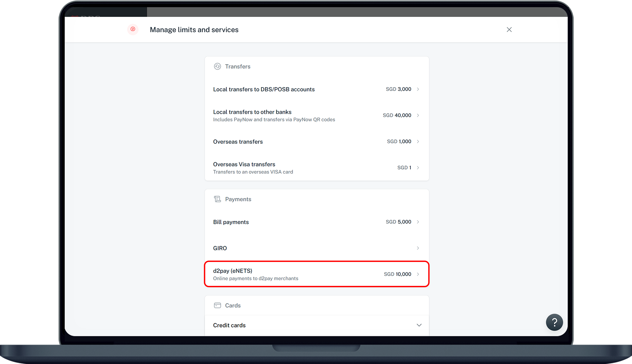Click chevron next to SGD 40,000 limit

(418, 115)
